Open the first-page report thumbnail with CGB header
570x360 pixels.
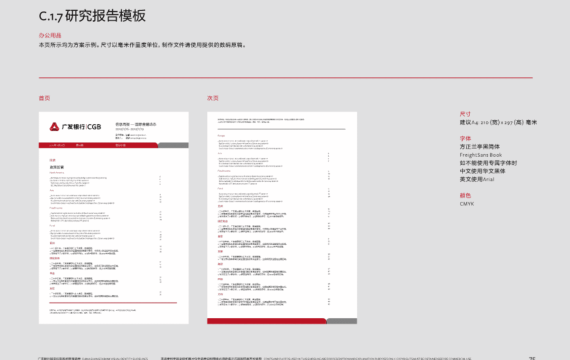coord(114,218)
